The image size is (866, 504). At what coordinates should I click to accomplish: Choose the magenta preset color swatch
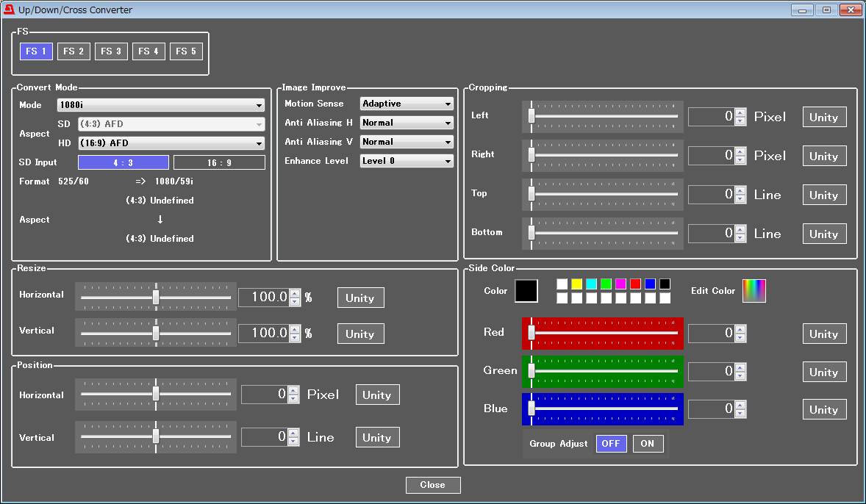(x=620, y=284)
